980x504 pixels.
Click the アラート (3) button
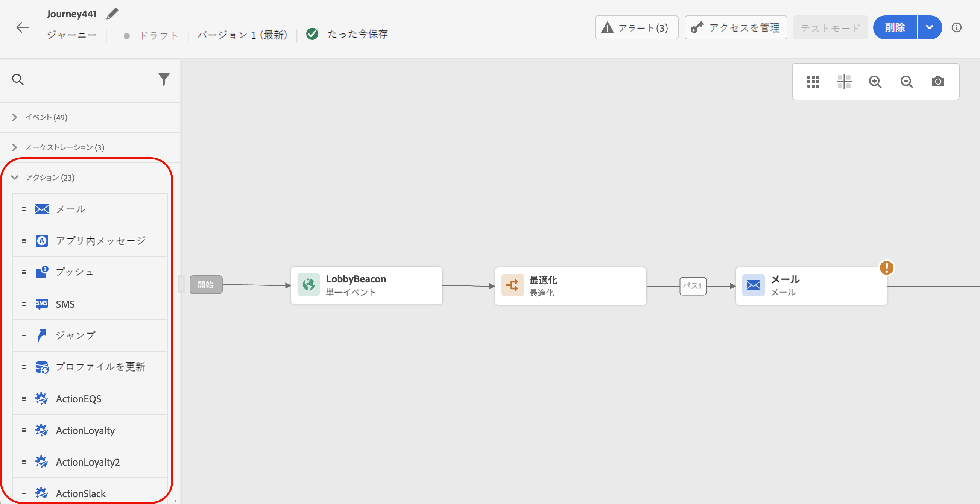pos(636,28)
